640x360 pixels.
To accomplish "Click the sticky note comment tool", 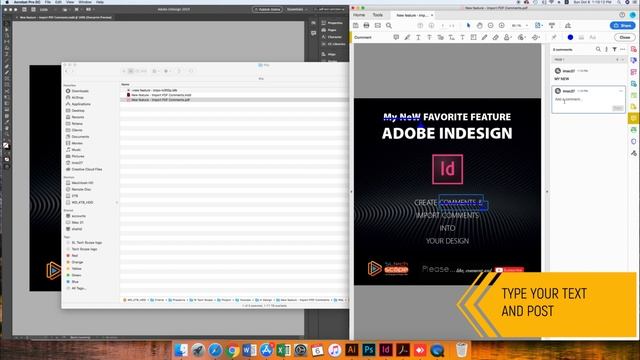I will [x=396, y=37].
